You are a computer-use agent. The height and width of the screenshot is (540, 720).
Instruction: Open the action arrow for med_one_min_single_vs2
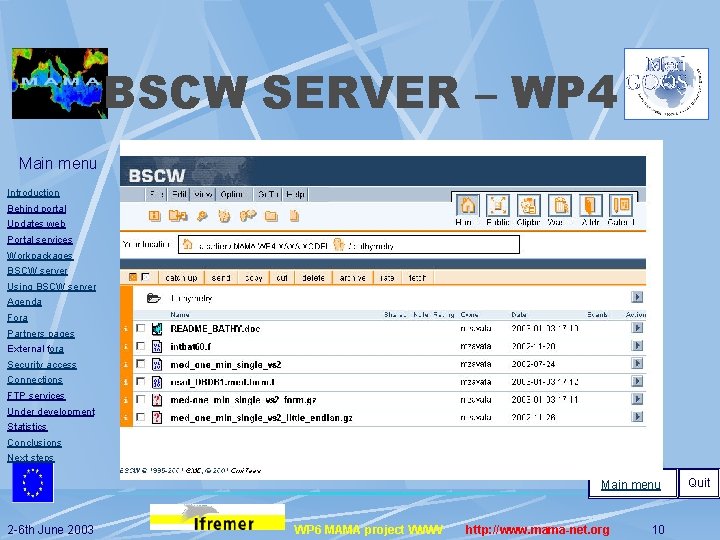(636, 363)
